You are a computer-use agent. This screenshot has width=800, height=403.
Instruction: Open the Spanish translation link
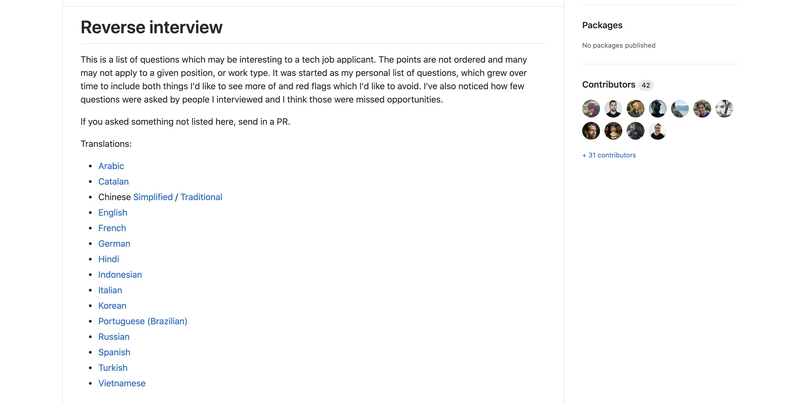tap(114, 352)
